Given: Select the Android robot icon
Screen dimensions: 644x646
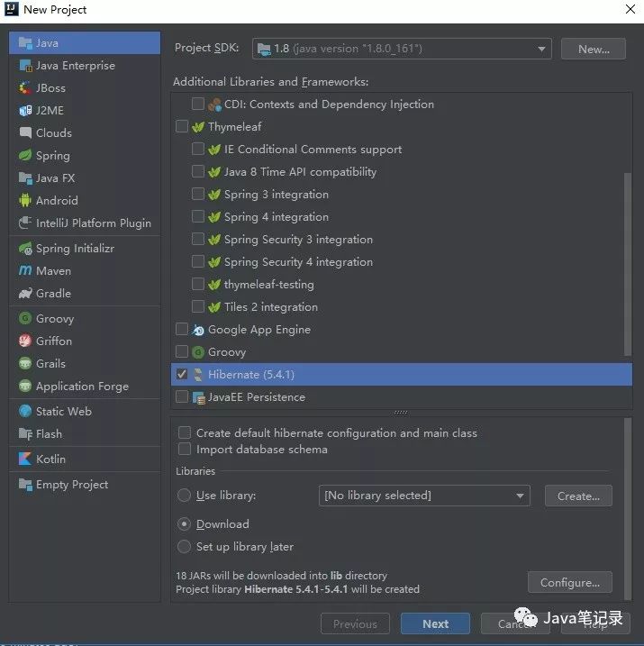Looking at the screenshot, I should 25,200.
